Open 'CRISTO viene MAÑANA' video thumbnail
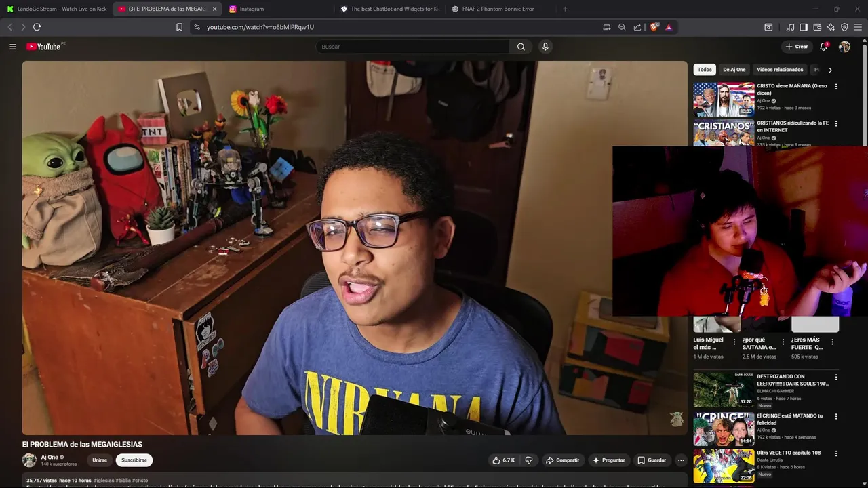This screenshot has width=868, height=488. (x=724, y=100)
